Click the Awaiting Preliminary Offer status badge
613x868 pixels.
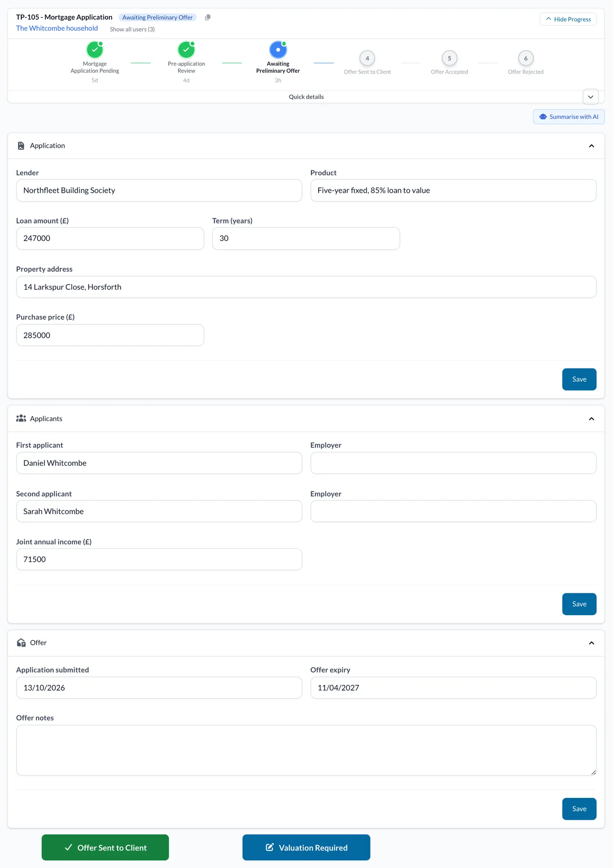[158, 18]
